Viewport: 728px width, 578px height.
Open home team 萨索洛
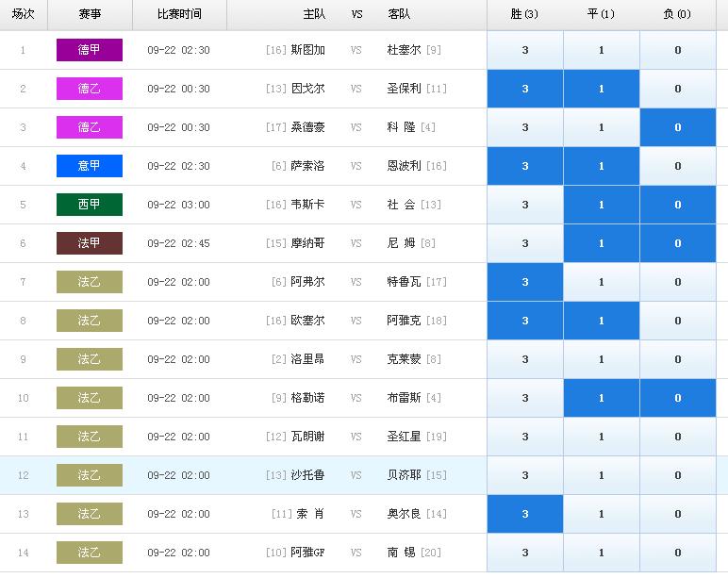(x=307, y=166)
